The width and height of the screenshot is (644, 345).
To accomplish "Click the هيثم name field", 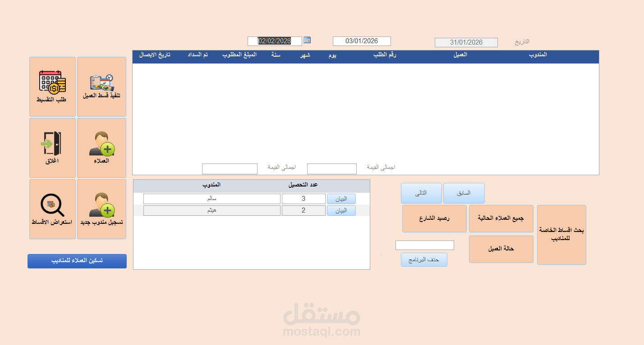I will (x=212, y=210).
